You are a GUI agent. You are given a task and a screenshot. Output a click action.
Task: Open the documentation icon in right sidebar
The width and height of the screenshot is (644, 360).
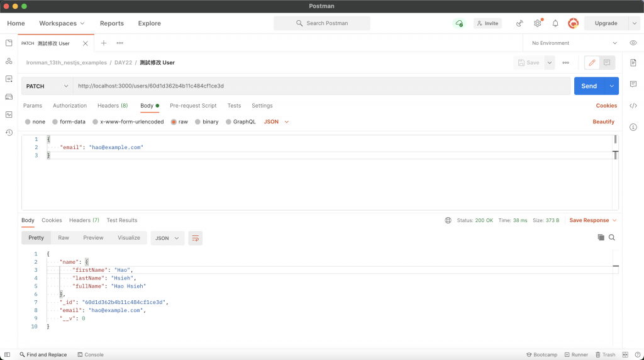[x=633, y=63]
